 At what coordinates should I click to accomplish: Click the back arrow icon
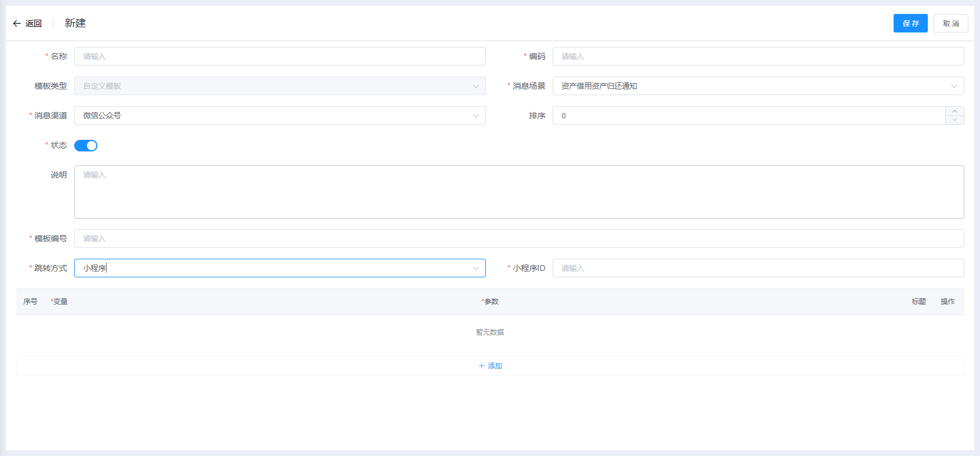[17, 24]
